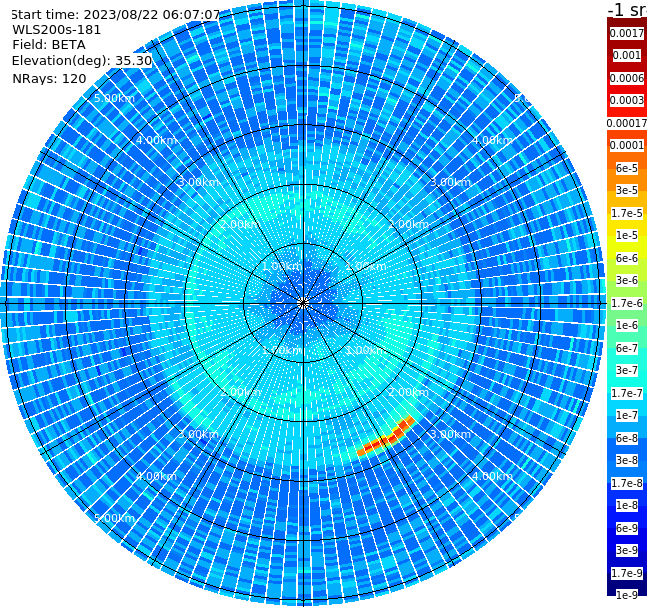Screen dimensions: 647x607
Task: Click the 4.00km range label in lower-right quadrant
Action: click(x=492, y=476)
